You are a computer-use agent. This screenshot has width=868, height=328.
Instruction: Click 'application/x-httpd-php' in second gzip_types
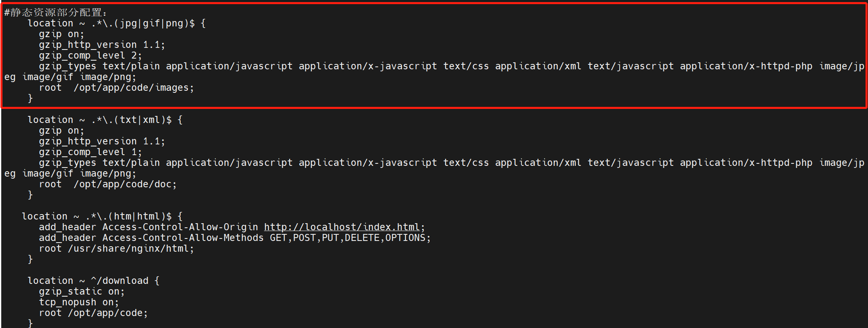(x=746, y=163)
